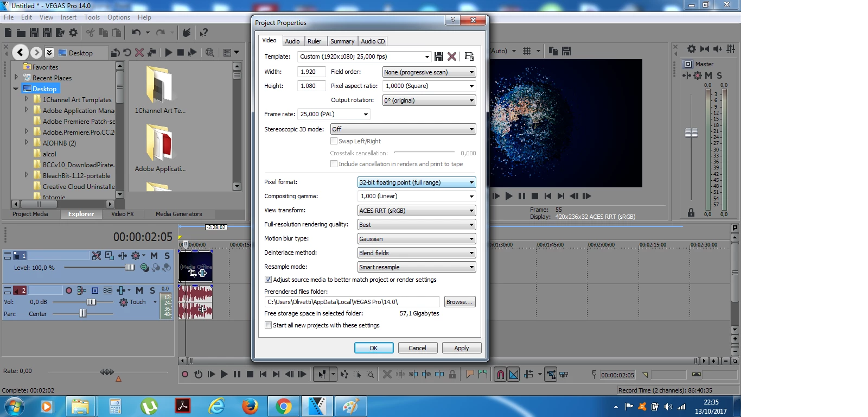Open the Pixel format dropdown
This screenshot has width=868, height=417.
(x=417, y=182)
